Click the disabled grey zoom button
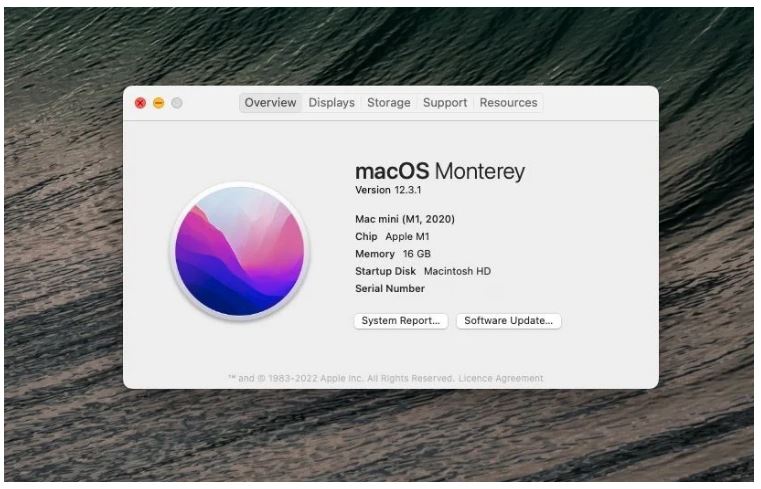This screenshot has width=761, height=489. (x=177, y=103)
